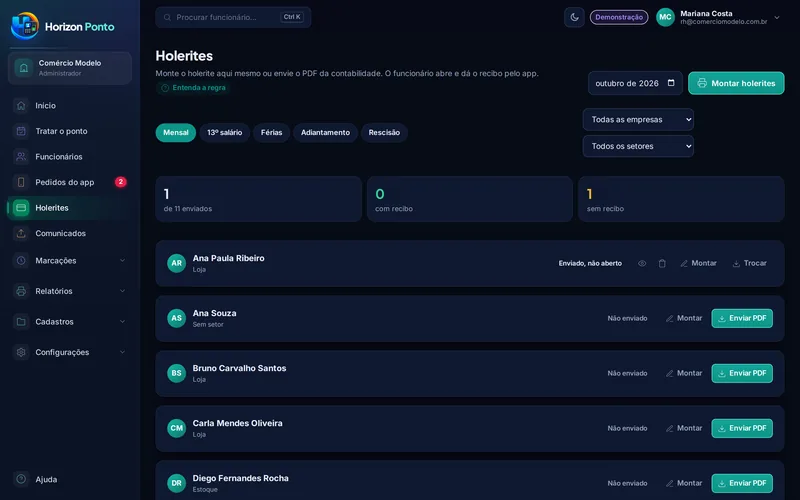Click the DR avatar for Diego Fernandes Rocha
The image size is (800, 500).
[x=177, y=483]
